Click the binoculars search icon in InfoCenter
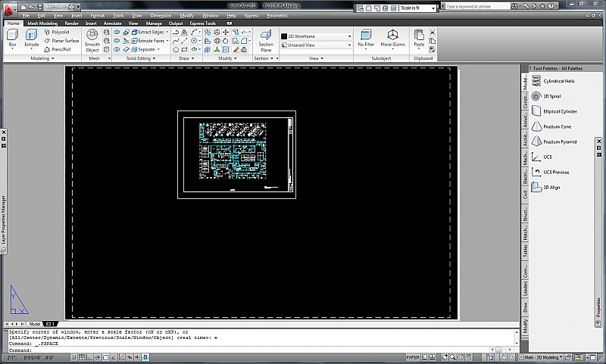The height and width of the screenshot is (364, 606). coord(514,6)
